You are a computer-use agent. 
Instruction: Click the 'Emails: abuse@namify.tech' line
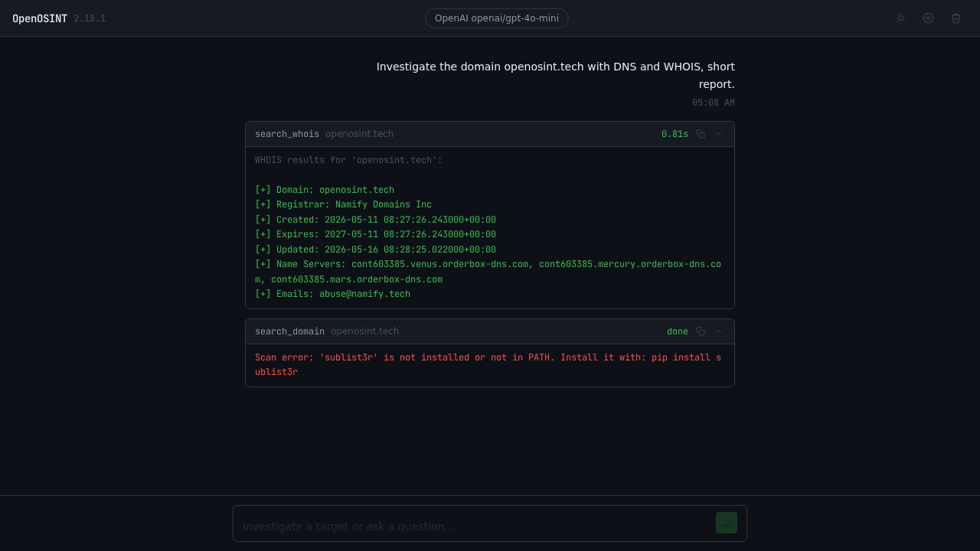(x=332, y=294)
